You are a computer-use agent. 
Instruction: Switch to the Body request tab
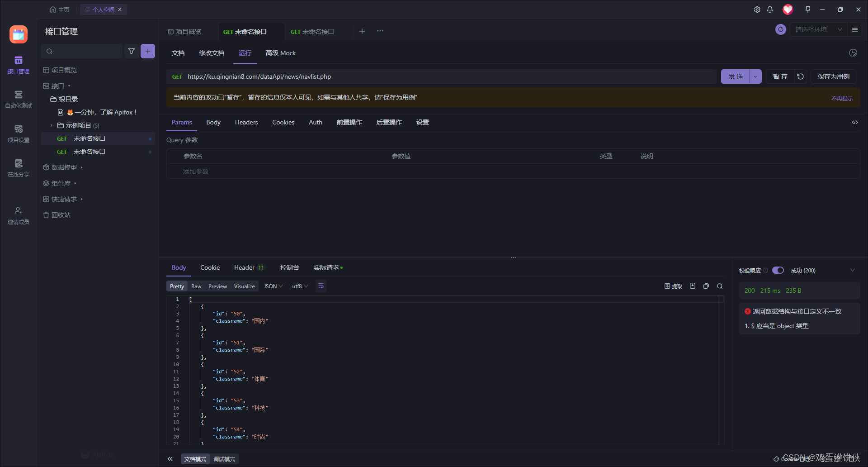[x=213, y=122]
